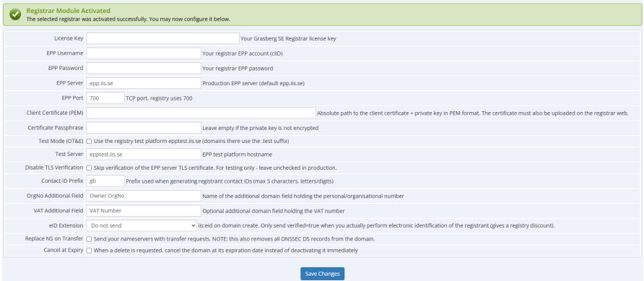Click the EPP Port field showing 700
Image resolution: width=644 pixels, height=281 pixels.
[x=105, y=98]
